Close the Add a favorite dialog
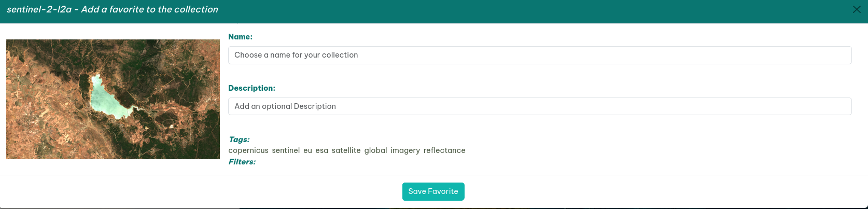 tap(857, 9)
